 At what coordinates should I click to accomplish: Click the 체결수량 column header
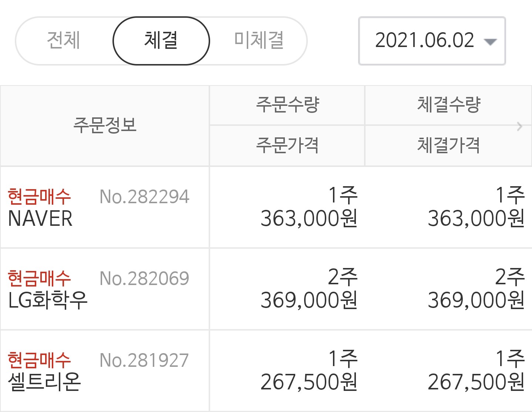(x=448, y=105)
